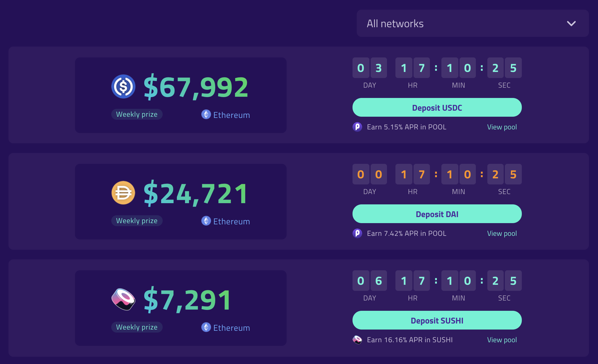Select the Ethereum icon beside the USDC prize
The width and height of the screenshot is (598, 364).
[x=206, y=115]
